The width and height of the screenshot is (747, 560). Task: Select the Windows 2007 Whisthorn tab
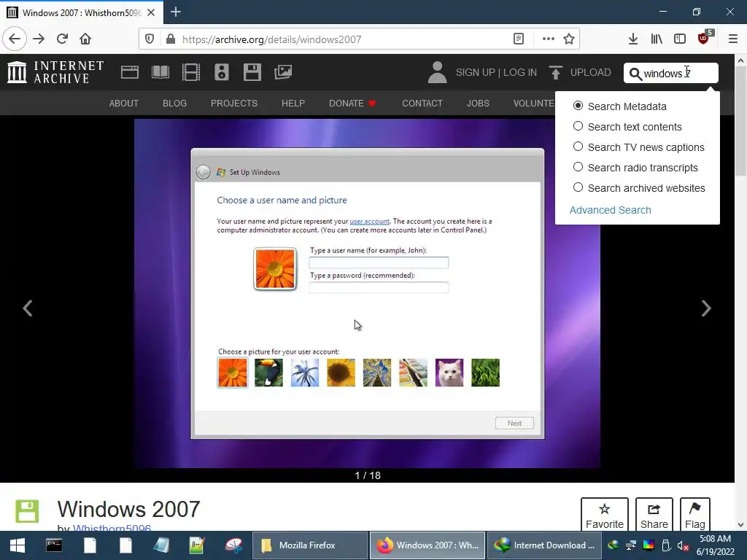(81, 12)
